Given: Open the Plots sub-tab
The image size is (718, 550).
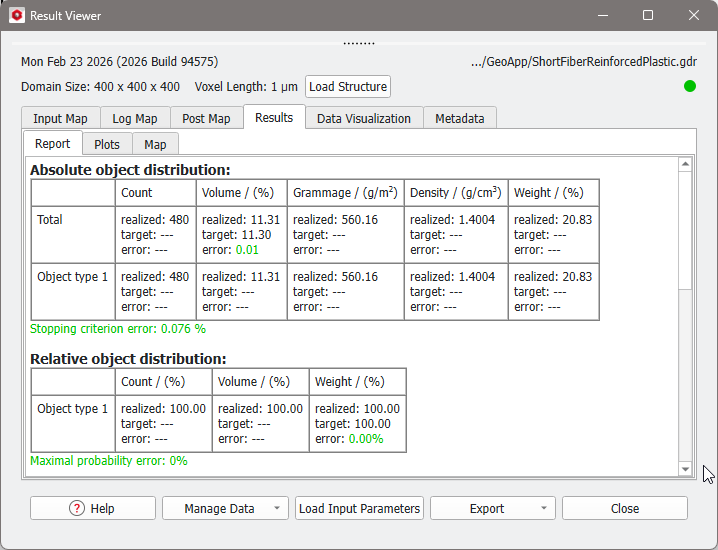Looking at the screenshot, I should [107, 144].
